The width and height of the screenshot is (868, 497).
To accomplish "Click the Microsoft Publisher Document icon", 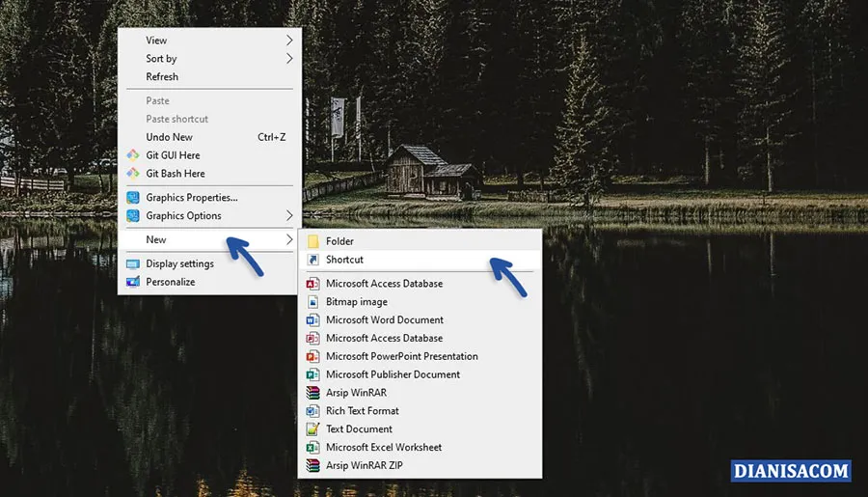I will (x=312, y=375).
